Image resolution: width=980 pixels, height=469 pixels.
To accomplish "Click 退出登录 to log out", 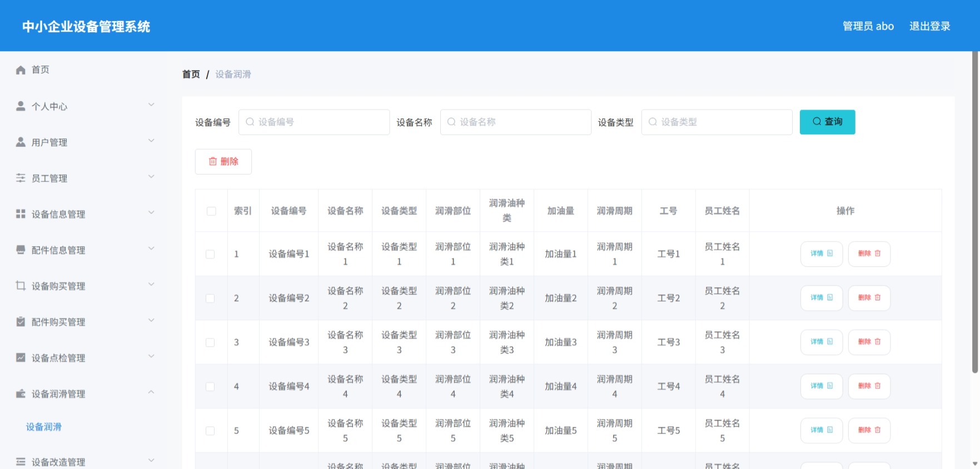I will [x=929, y=26].
